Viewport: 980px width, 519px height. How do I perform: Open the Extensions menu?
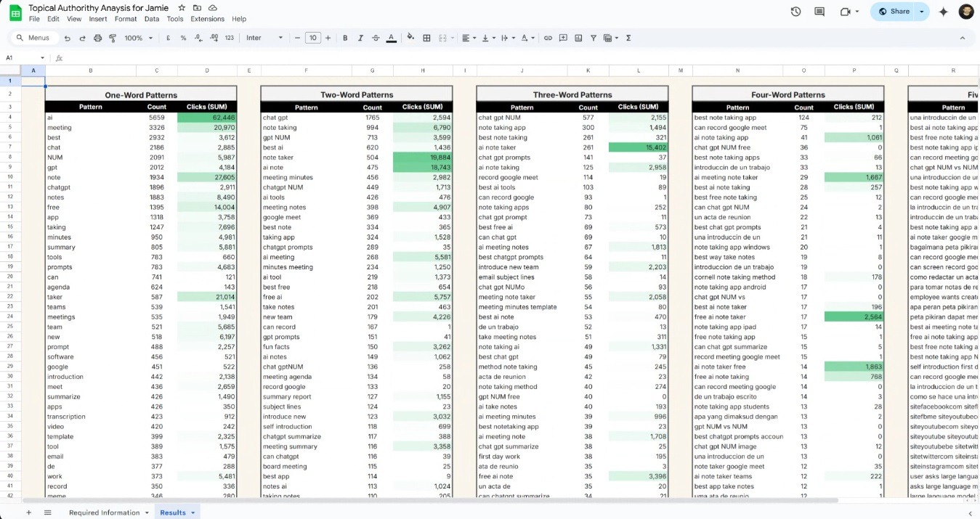208,19
